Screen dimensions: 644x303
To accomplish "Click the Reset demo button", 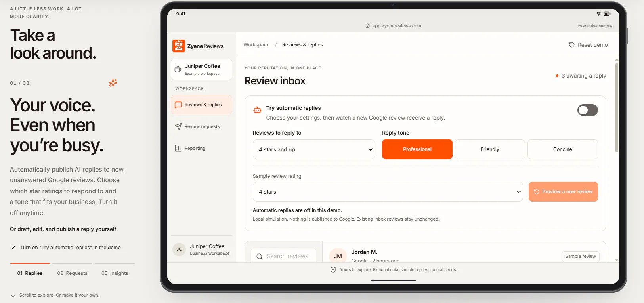I will (x=588, y=45).
